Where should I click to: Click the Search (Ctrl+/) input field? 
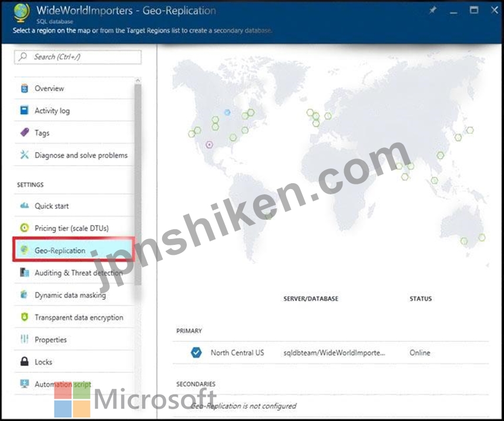(x=78, y=57)
